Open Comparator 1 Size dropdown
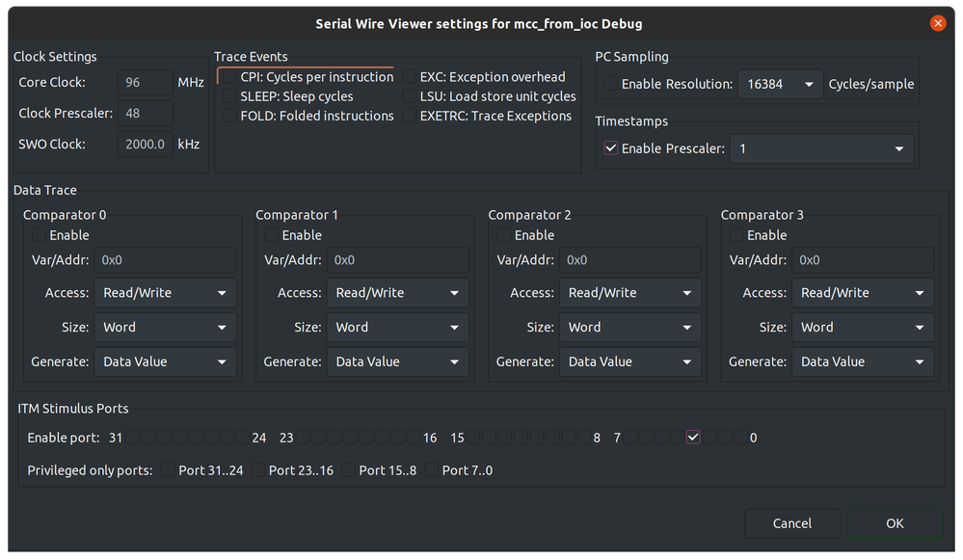 397,328
